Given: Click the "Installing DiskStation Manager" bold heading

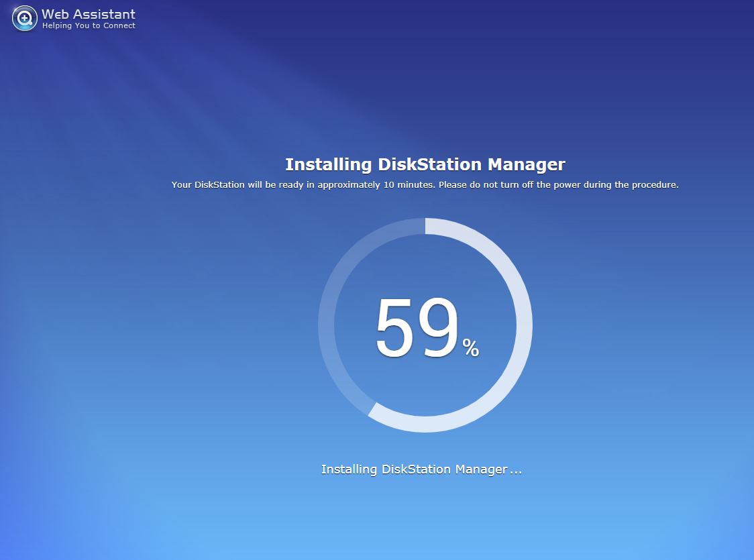Looking at the screenshot, I should pos(425,164).
